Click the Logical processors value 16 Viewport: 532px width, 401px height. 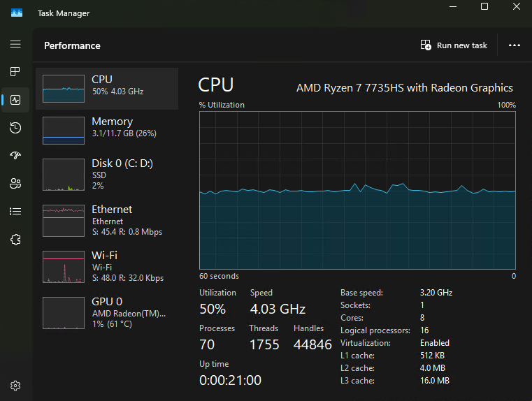click(424, 330)
